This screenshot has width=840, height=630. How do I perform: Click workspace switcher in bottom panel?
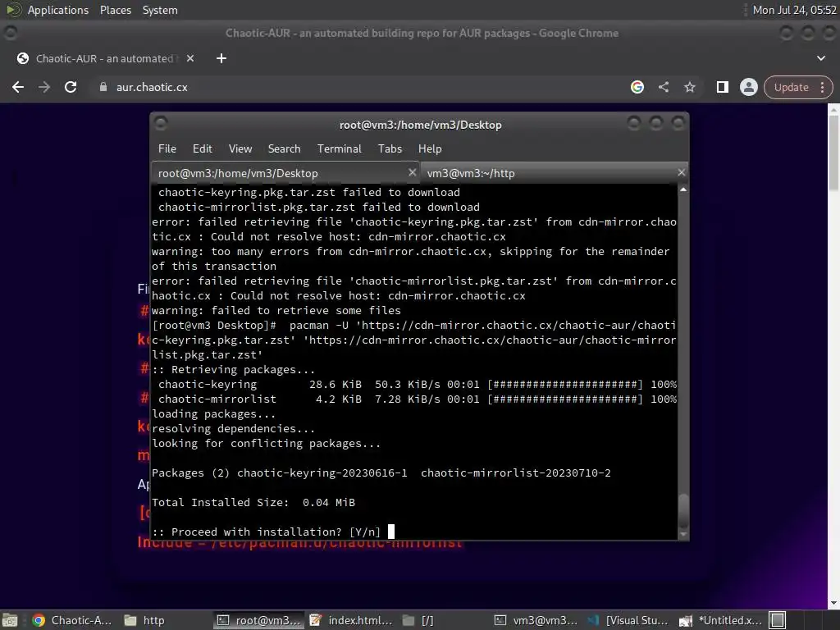tap(778, 620)
